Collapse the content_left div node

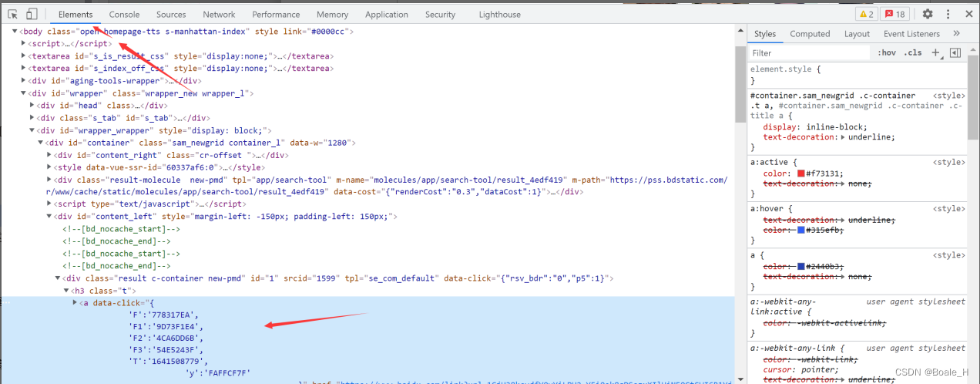click(49, 217)
